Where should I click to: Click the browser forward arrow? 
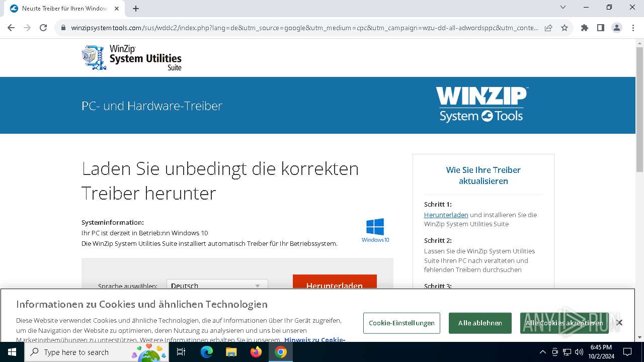[x=27, y=28]
